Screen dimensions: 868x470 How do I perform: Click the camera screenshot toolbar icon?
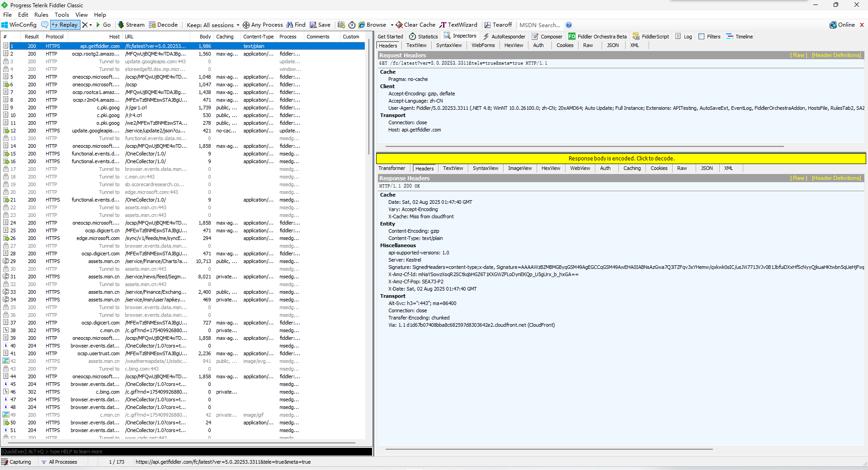[x=341, y=25]
